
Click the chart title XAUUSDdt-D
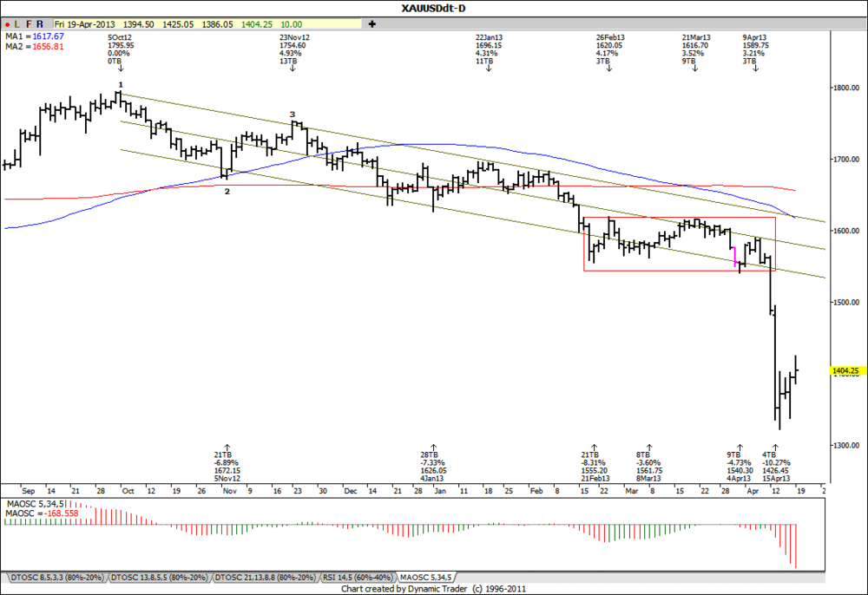[433, 9]
